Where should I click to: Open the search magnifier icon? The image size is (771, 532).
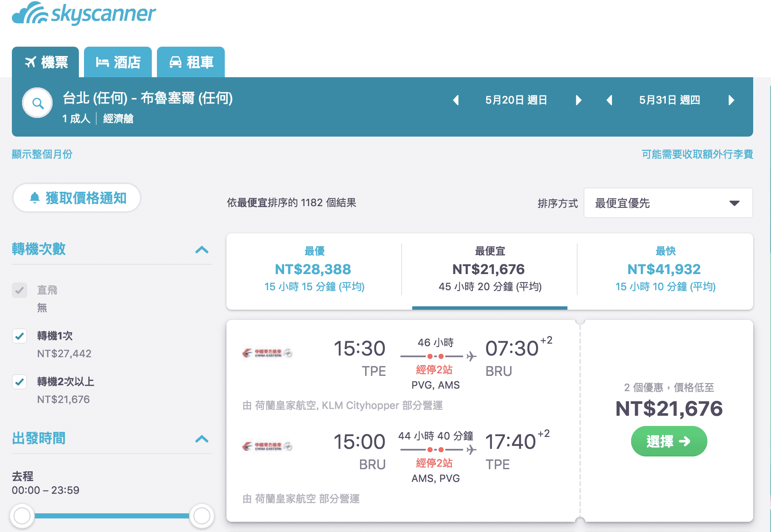click(38, 103)
